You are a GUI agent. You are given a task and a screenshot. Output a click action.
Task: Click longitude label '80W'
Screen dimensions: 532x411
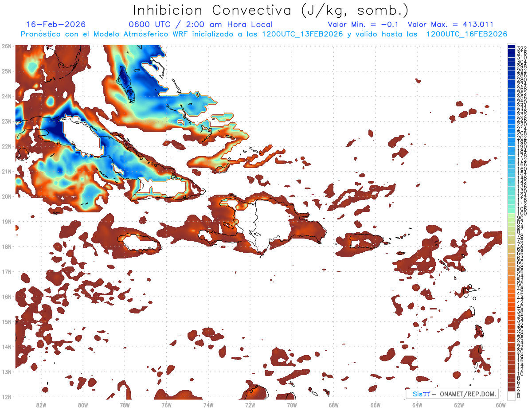click(83, 405)
